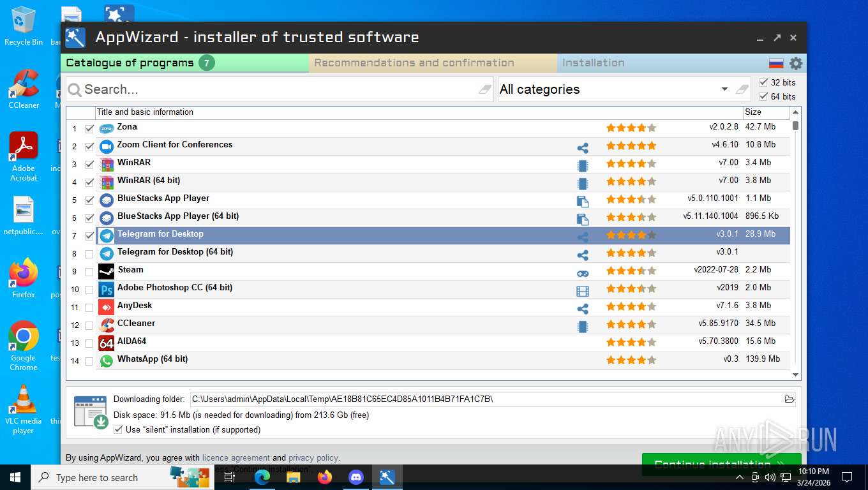Viewport: 868px width, 490px height.
Task: Click the film category icon on Photoshop row
Action: tap(583, 291)
